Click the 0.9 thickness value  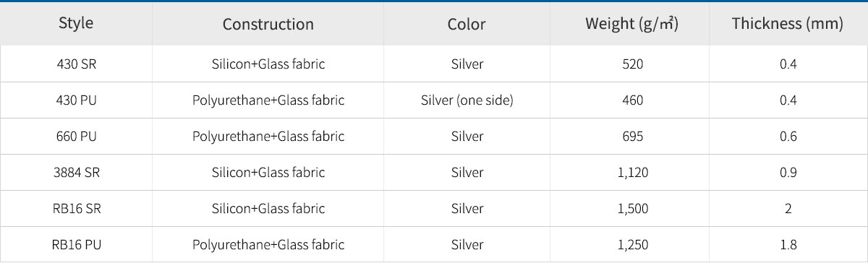pyautogui.click(x=788, y=173)
